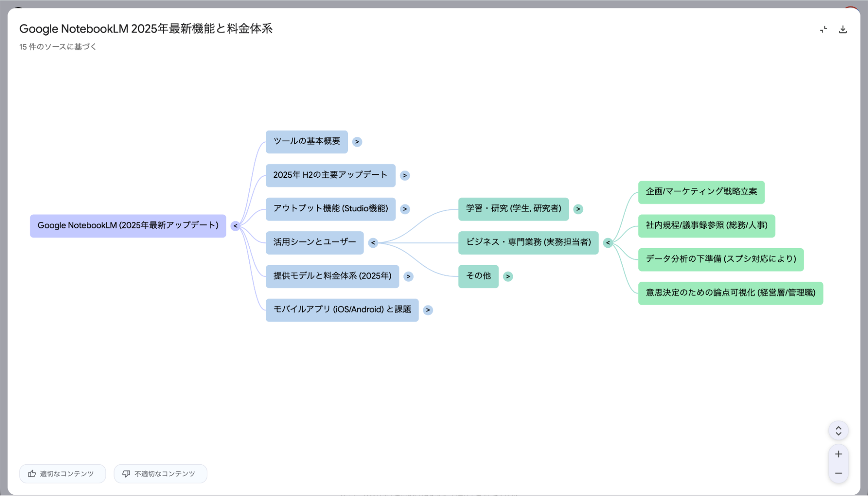Expand the モバイルアプリ (iOS/Android) と課題 node

pos(428,310)
